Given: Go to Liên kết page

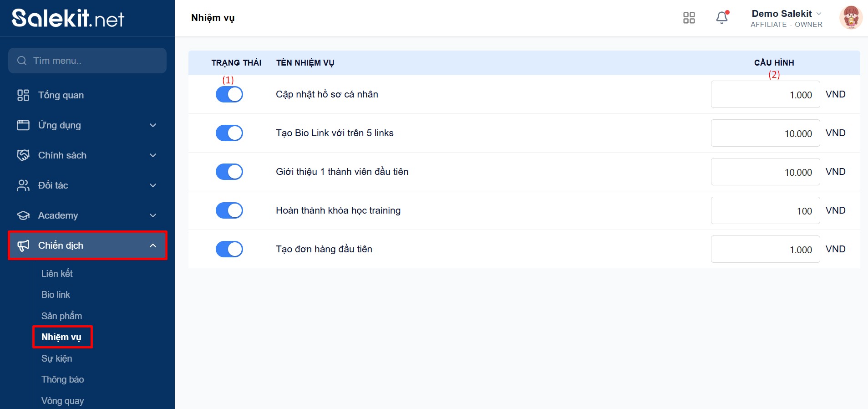Looking at the screenshot, I should [57, 274].
